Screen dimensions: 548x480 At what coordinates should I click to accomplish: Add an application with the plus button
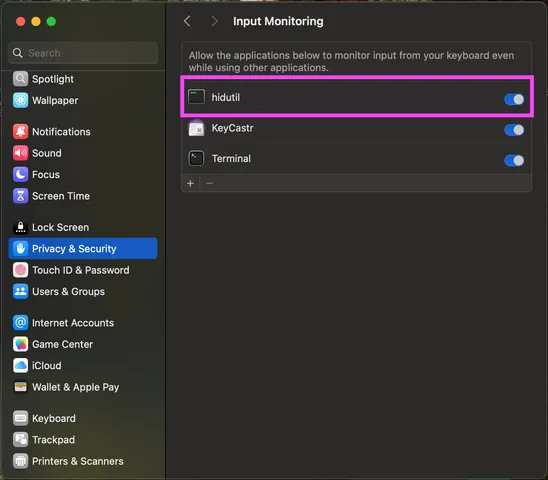coord(190,184)
